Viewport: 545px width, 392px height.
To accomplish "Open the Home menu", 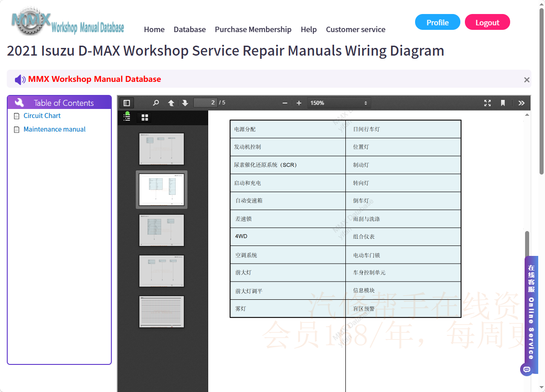I will point(154,29).
